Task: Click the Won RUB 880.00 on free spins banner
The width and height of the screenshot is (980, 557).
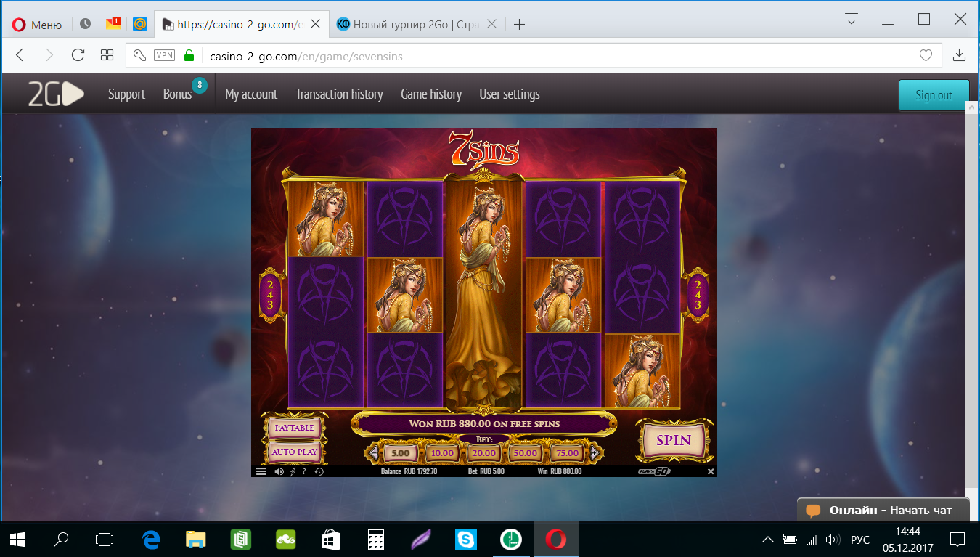Action: [484, 423]
